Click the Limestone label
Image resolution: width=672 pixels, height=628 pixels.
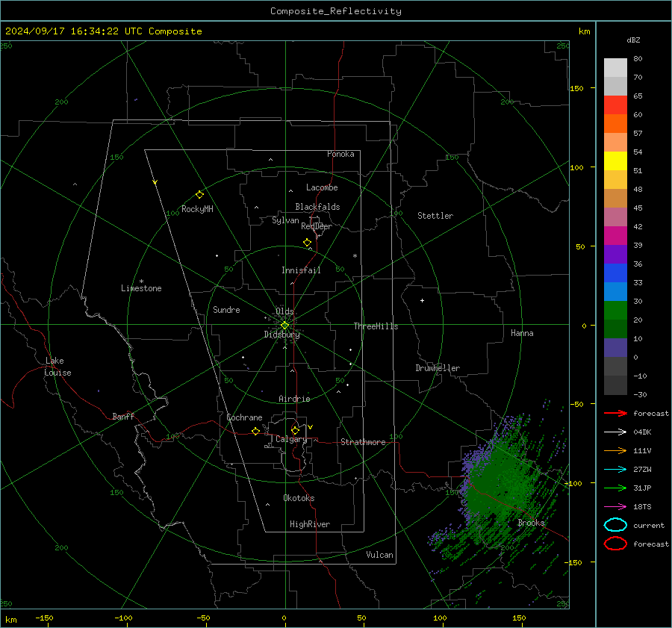[141, 288]
